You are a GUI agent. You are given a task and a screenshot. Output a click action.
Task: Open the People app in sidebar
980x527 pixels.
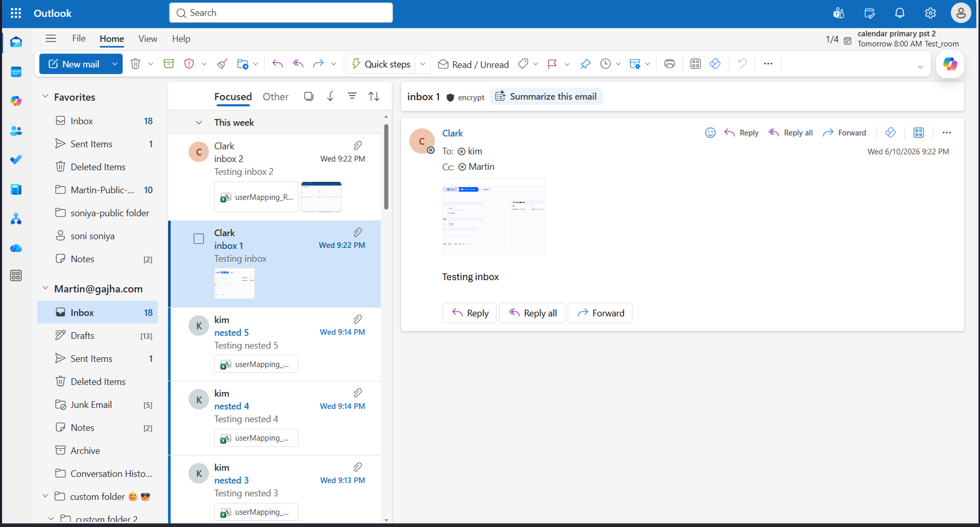[x=16, y=131]
